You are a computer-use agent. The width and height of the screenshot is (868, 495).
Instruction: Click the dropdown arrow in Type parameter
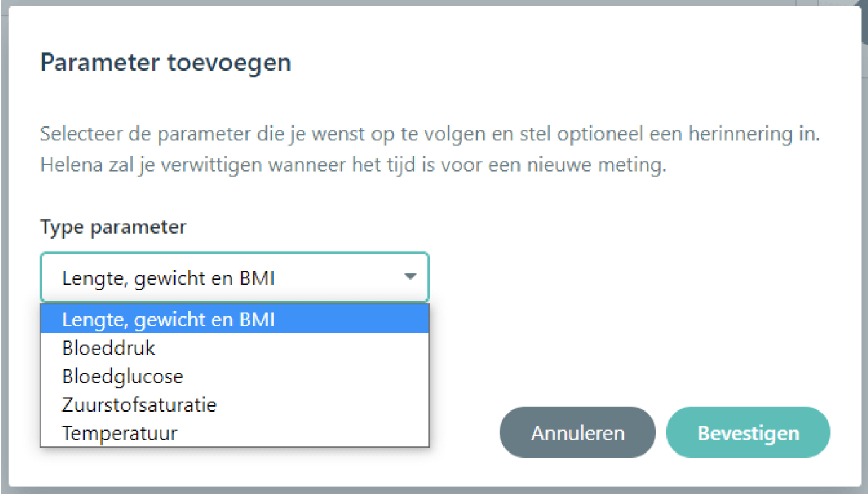tap(411, 277)
